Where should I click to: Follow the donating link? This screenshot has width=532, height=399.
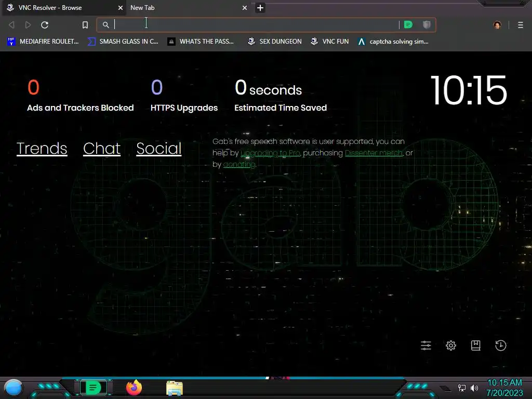[x=239, y=165]
